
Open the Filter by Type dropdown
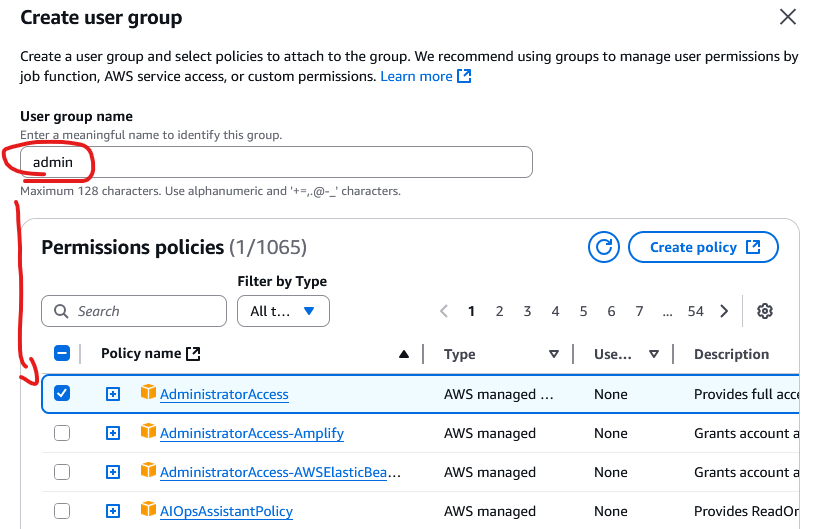pos(283,311)
